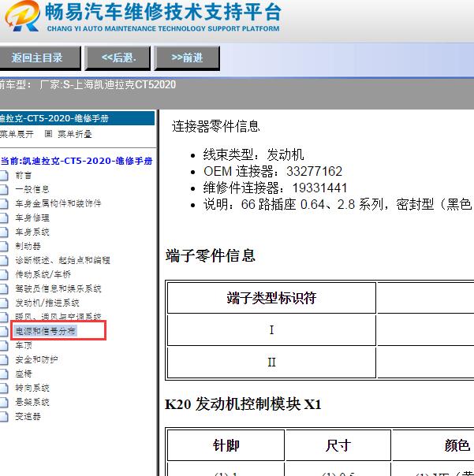Screen dimensions: 474x476
Task: Click the CT5-2020-维修手册 panel title bar
Action: (x=77, y=118)
